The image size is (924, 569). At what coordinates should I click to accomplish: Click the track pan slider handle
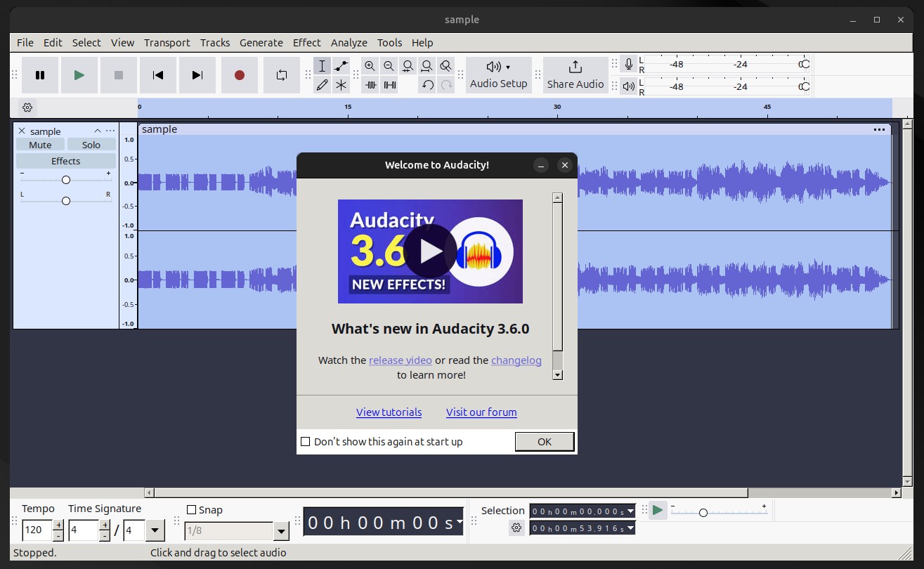(66, 201)
